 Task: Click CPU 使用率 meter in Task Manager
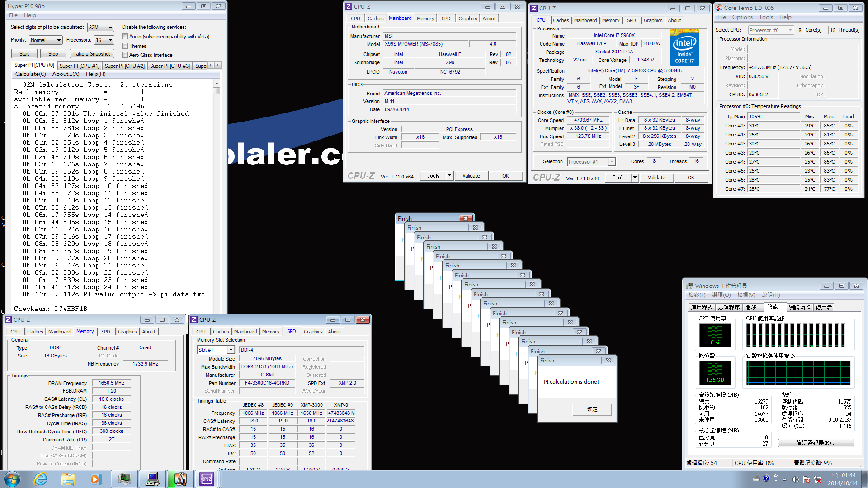(x=715, y=335)
